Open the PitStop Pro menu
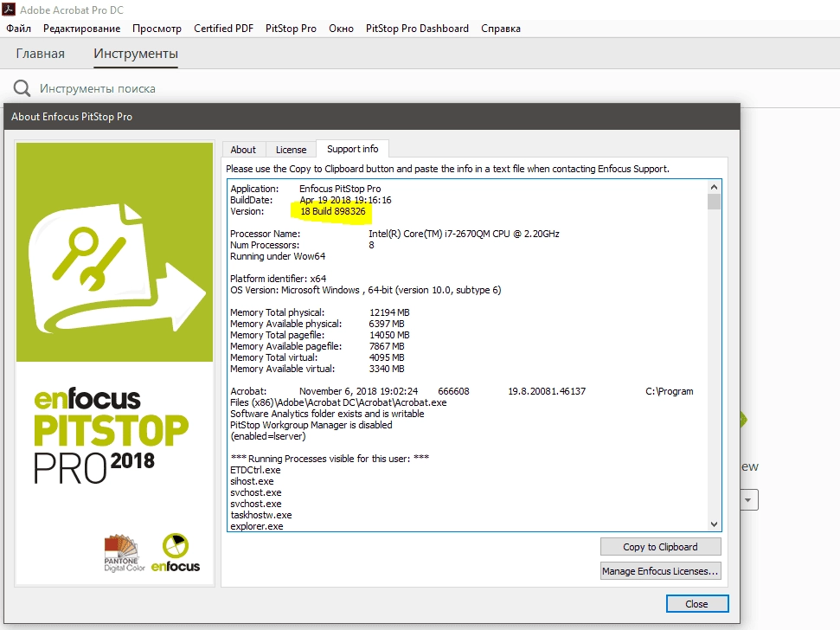The height and width of the screenshot is (630, 840). click(x=291, y=29)
